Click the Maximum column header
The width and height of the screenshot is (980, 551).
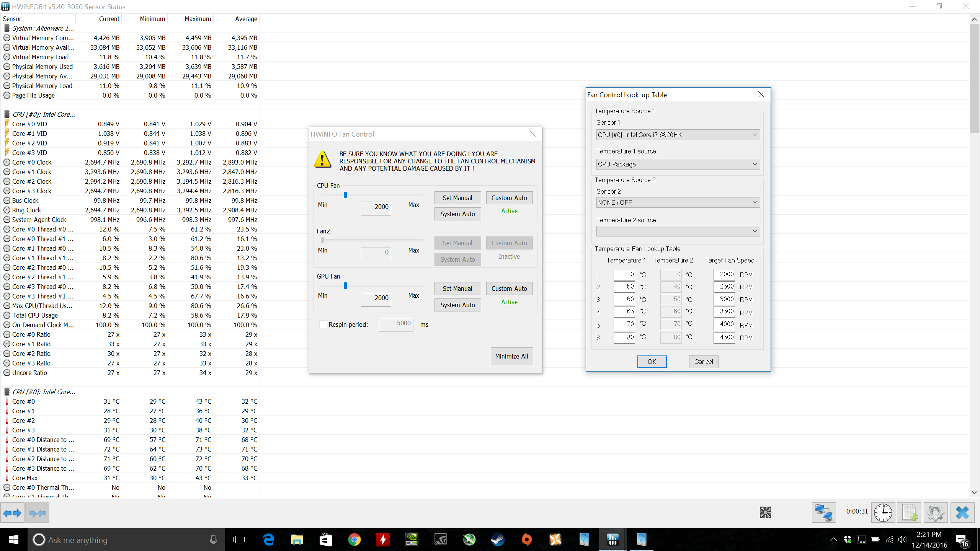click(190, 19)
